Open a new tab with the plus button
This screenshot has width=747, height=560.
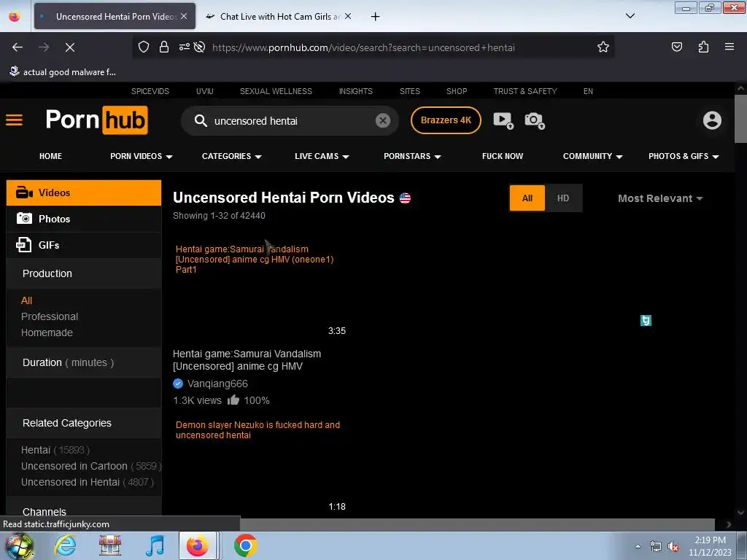[376, 17]
